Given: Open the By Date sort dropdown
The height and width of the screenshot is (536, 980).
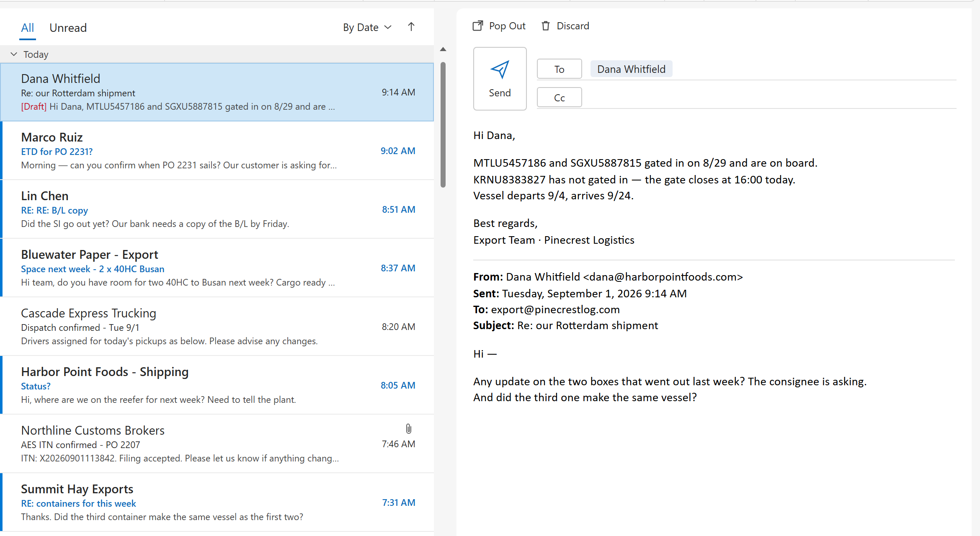Looking at the screenshot, I should pos(367,28).
